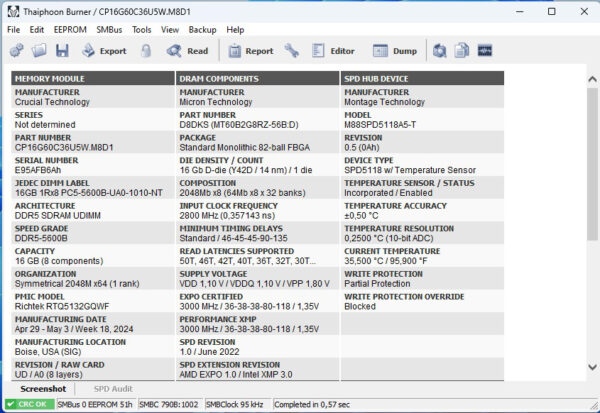Screen dimensions: 600x413
Task: Click the Boise, USA (SIG) location value
Action: point(48,352)
